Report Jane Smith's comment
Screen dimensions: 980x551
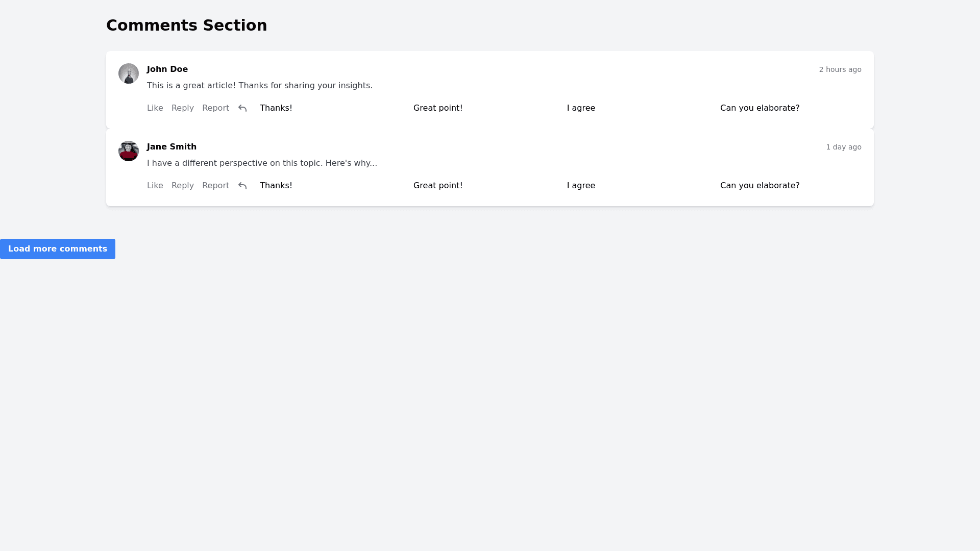pos(215,186)
